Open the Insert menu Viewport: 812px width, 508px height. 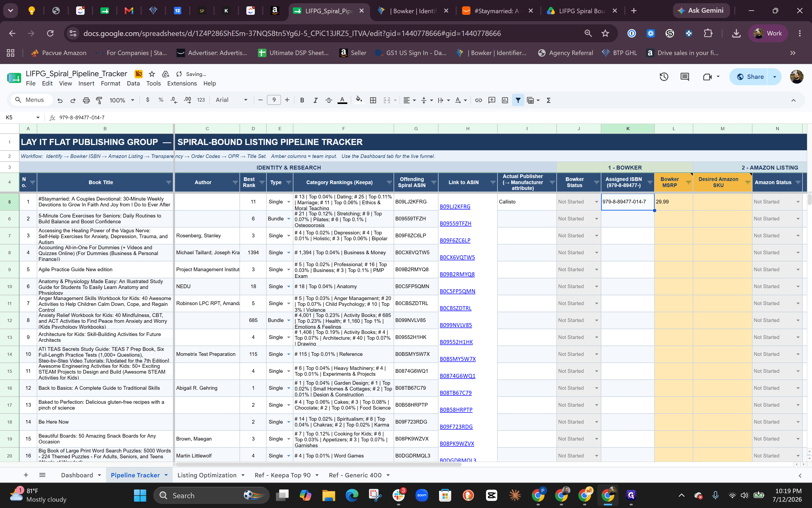(86, 83)
